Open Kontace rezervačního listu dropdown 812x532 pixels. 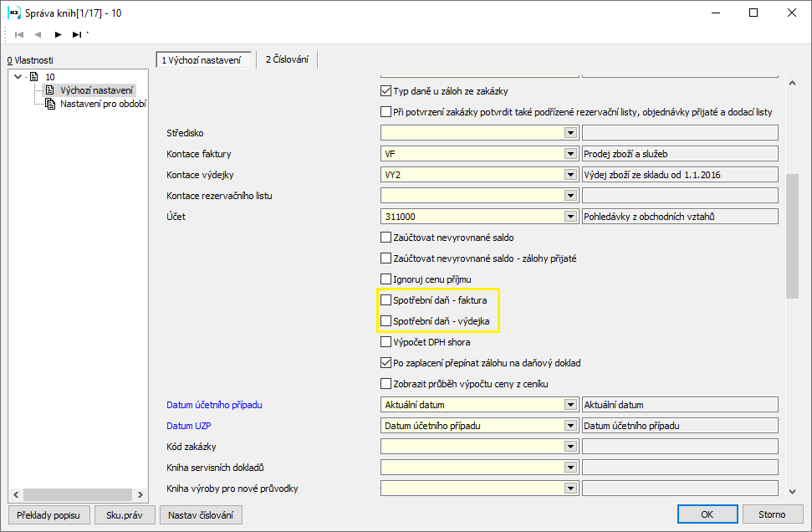pyautogui.click(x=570, y=196)
